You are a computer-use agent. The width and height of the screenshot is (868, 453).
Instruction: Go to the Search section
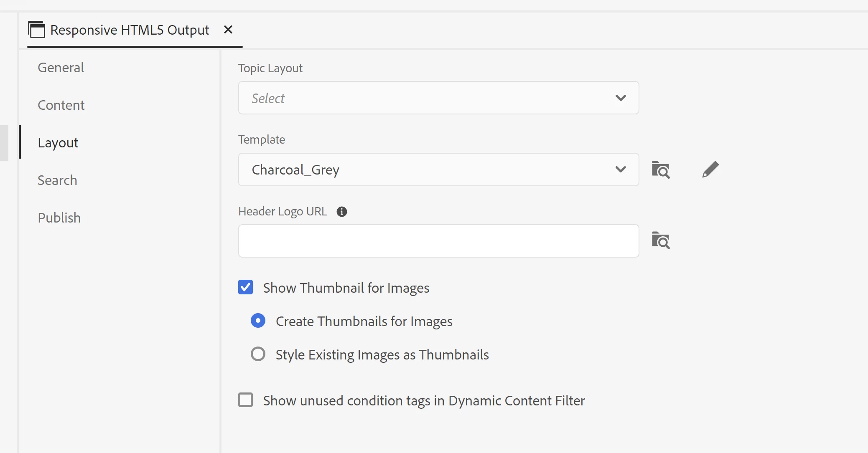[57, 180]
